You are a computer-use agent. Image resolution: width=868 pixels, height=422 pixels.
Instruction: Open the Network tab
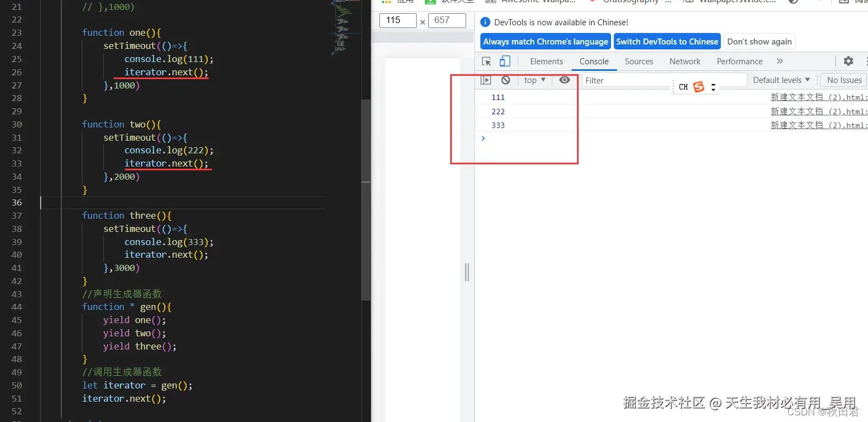(685, 62)
